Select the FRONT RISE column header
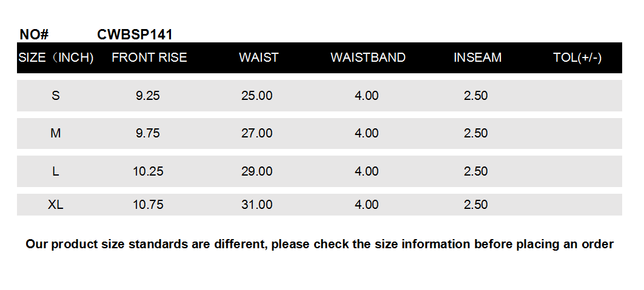The width and height of the screenshot is (644, 290). 149,58
